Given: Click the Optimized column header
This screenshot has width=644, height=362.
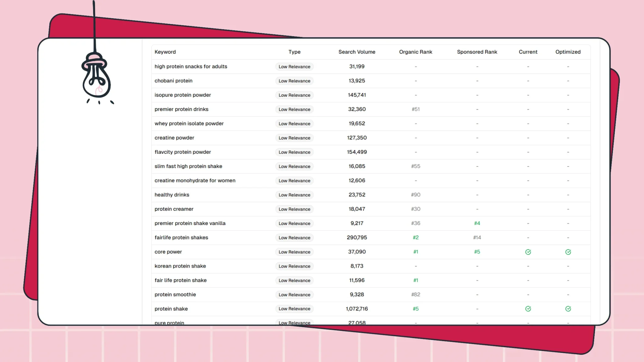Looking at the screenshot, I should pos(568,52).
